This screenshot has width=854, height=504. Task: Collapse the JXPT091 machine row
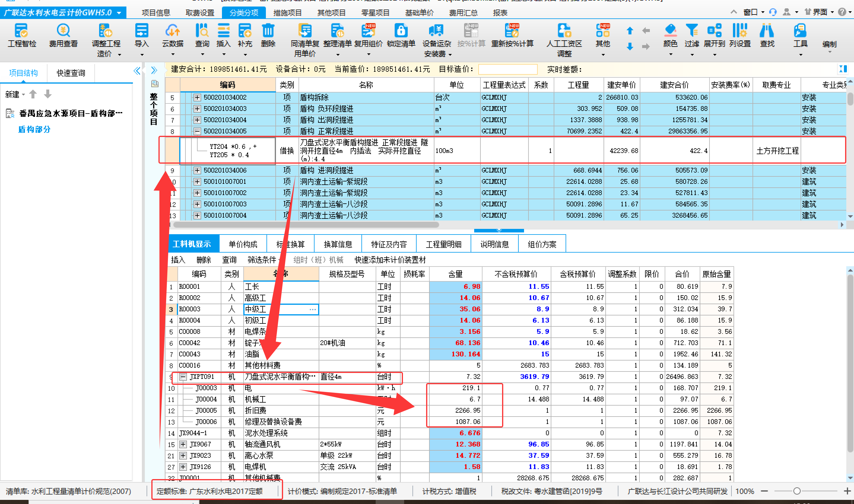tap(183, 377)
